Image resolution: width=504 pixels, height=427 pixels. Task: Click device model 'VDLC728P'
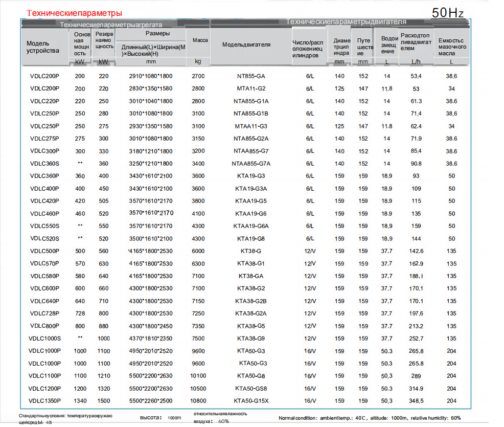click(44, 313)
